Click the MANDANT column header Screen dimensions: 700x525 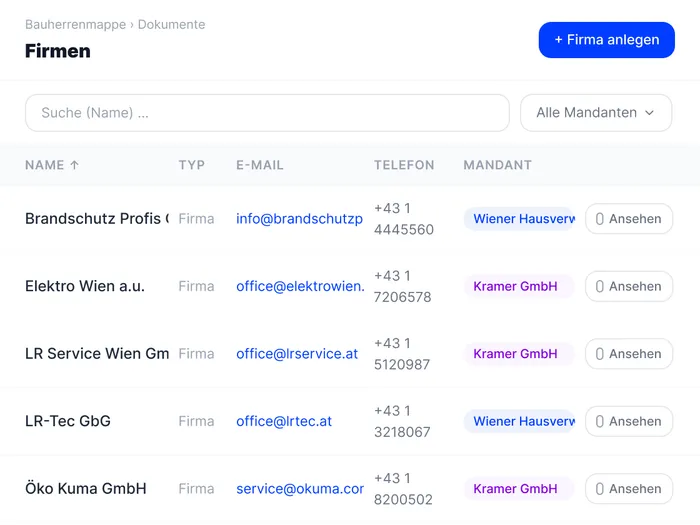497,165
